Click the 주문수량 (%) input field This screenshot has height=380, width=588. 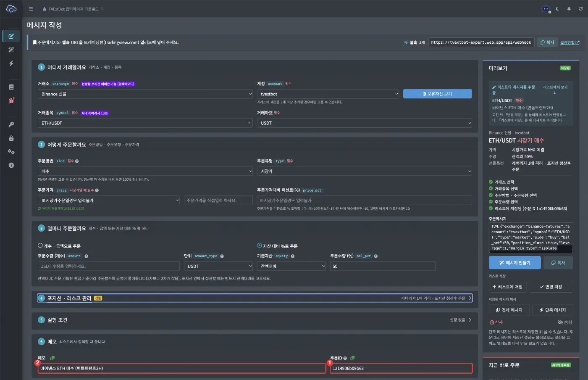pyautogui.click(x=383, y=266)
